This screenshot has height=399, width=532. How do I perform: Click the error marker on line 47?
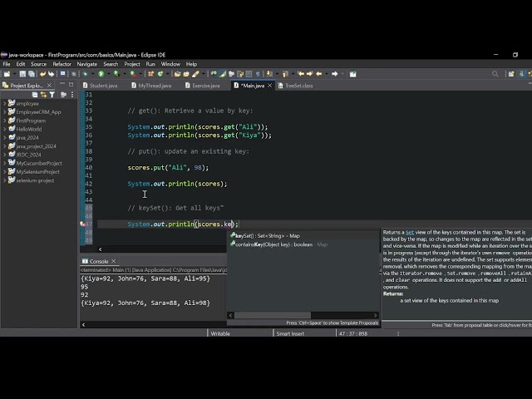(82, 224)
